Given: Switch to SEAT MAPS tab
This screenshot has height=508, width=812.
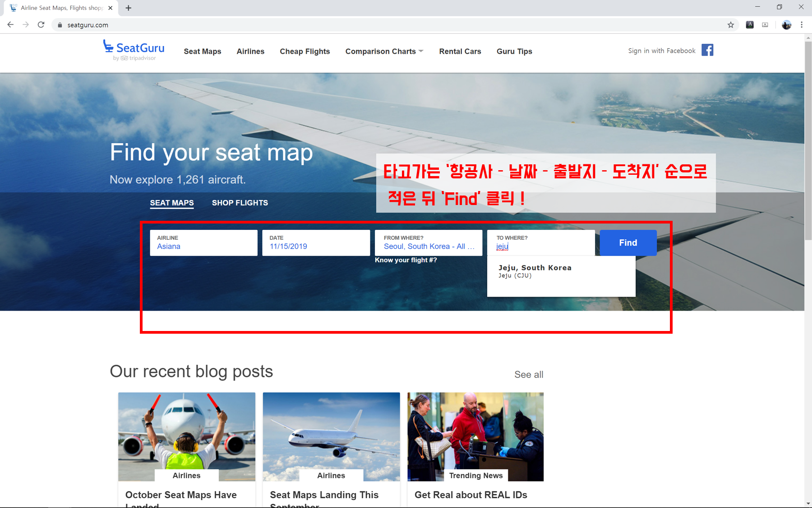Looking at the screenshot, I should click(x=172, y=203).
